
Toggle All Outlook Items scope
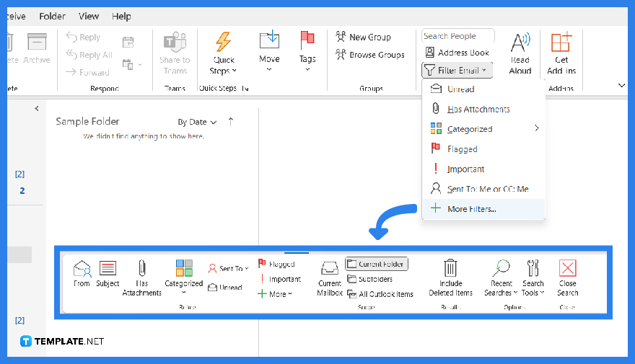(x=380, y=294)
